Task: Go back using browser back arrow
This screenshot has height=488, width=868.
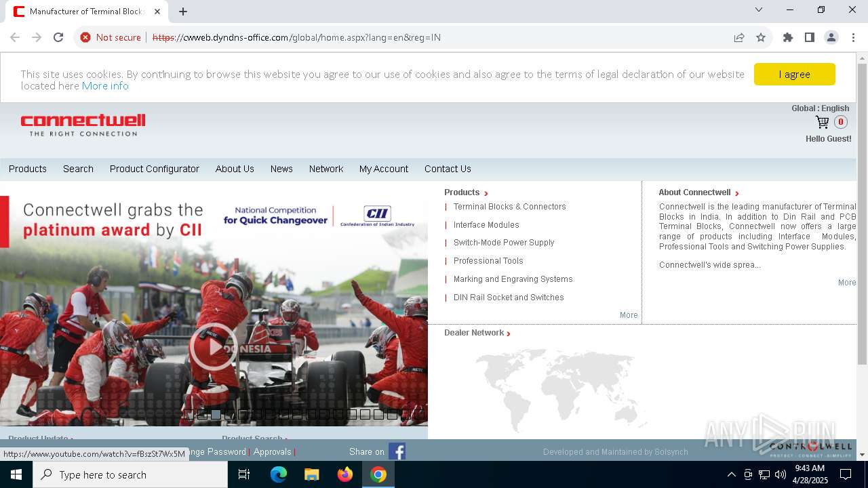Action: pyautogui.click(x=15, y=37)
